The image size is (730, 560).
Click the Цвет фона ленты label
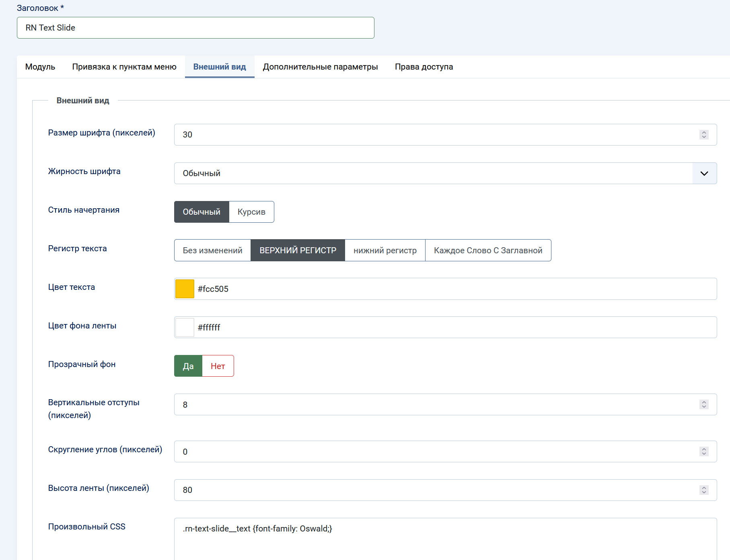(82, 326)
